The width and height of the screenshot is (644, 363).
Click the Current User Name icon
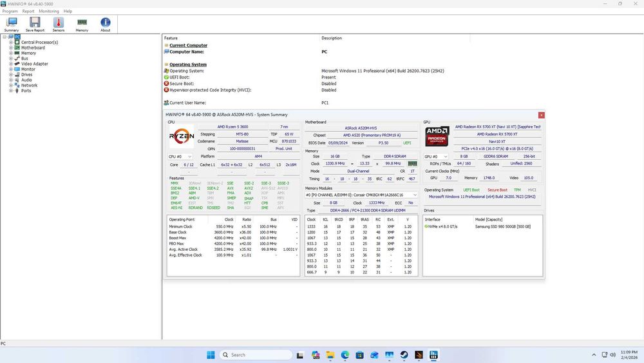[x=166, y=103]
